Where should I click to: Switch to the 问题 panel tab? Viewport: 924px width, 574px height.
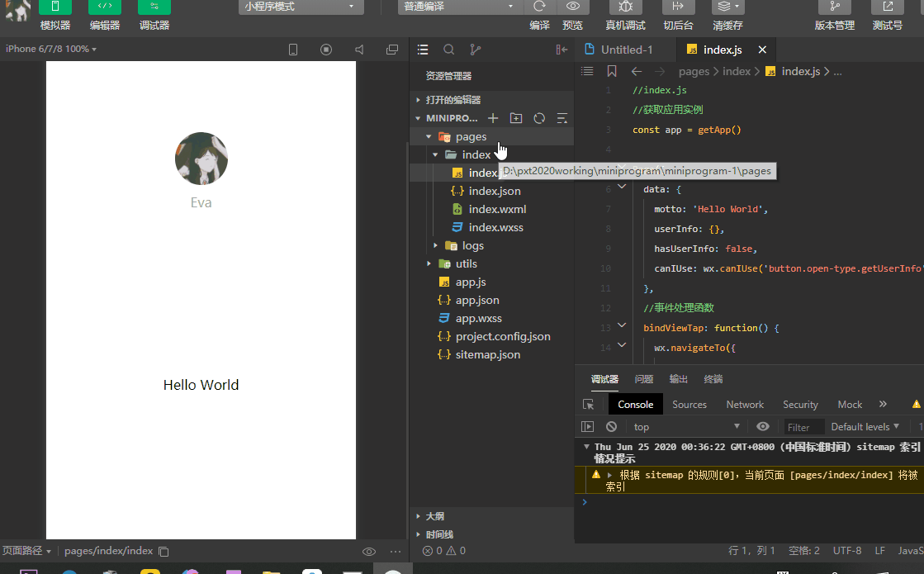pos(643,379)
